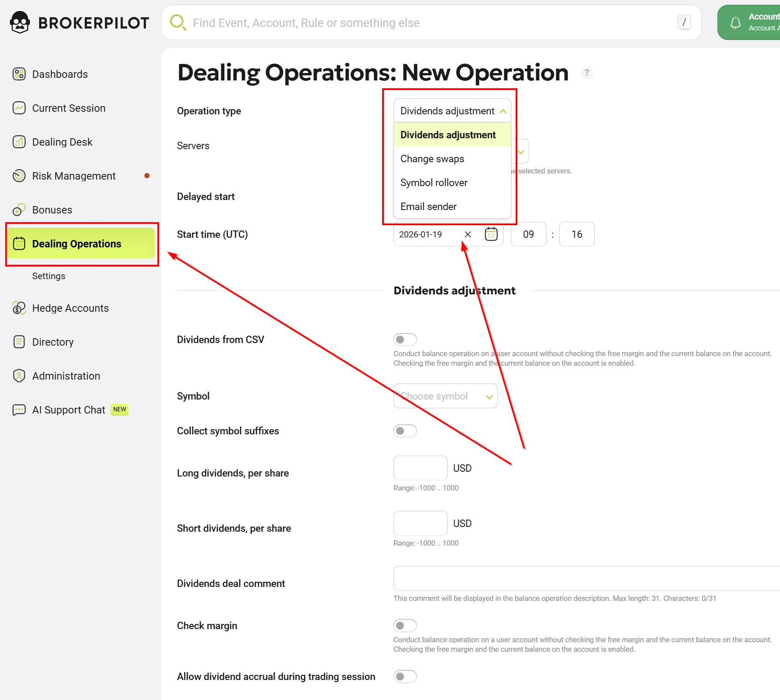Expand the Choose symbol dropdown
Screen dimensions: 780x700
[x=445, y=396]
